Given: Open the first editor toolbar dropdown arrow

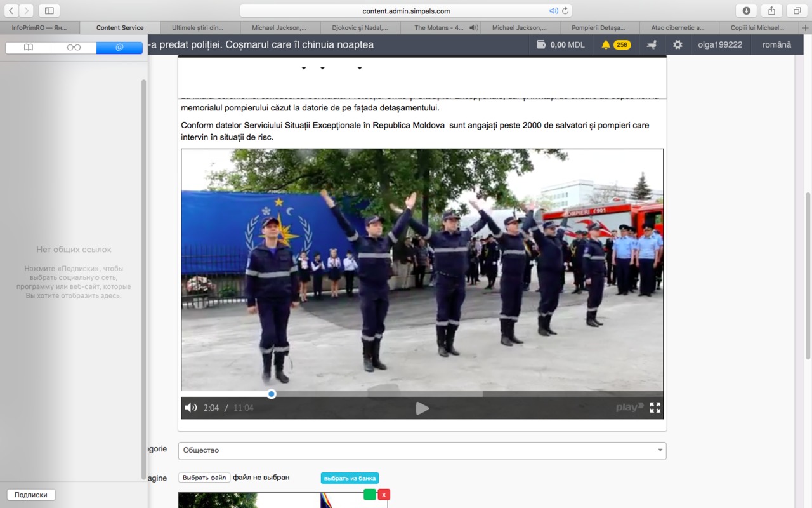Looking at the screenshot, I should (x=304, y=68).
